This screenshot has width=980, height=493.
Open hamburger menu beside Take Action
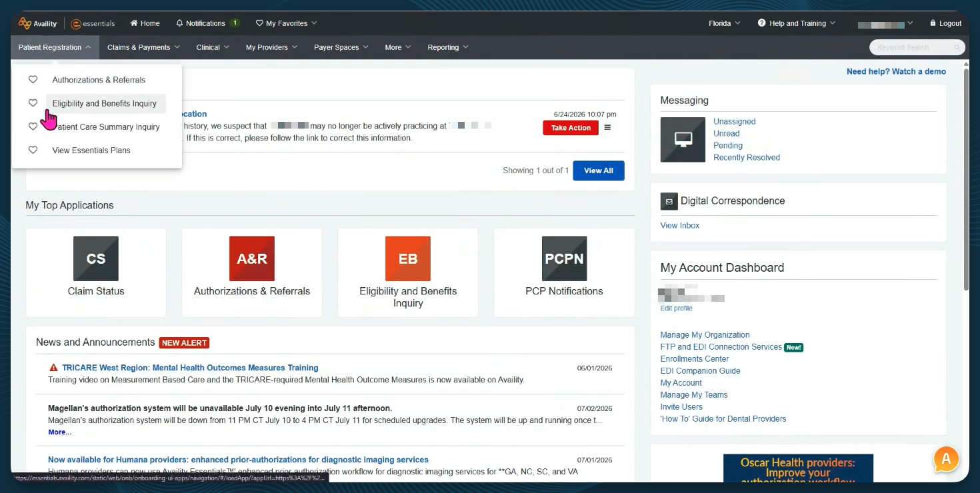607,127
